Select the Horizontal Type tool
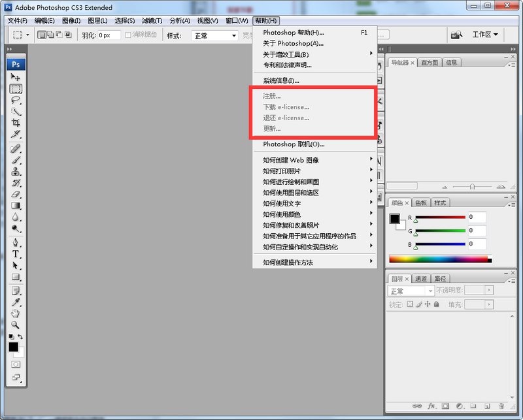This screenshot has height=420, width=523. [x=15, y=254]
